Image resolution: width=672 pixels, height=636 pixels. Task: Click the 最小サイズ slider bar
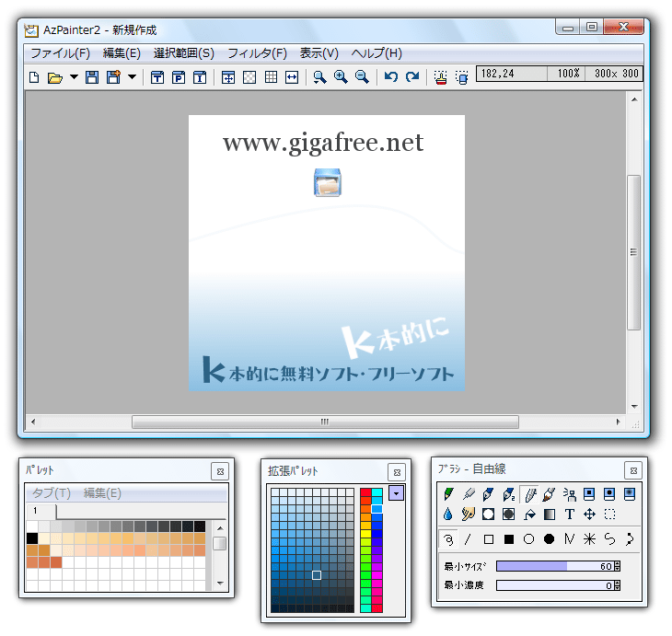(554, 566)
